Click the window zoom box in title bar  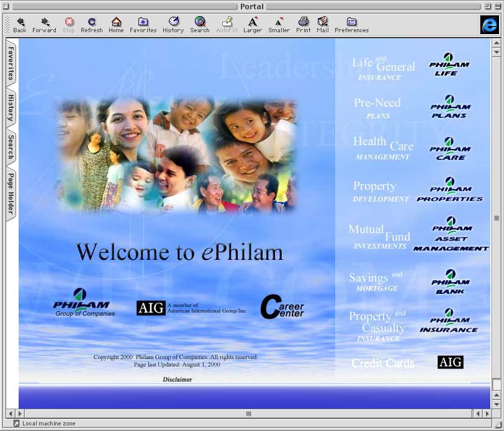pyautogui.click(x=488, y=6)
